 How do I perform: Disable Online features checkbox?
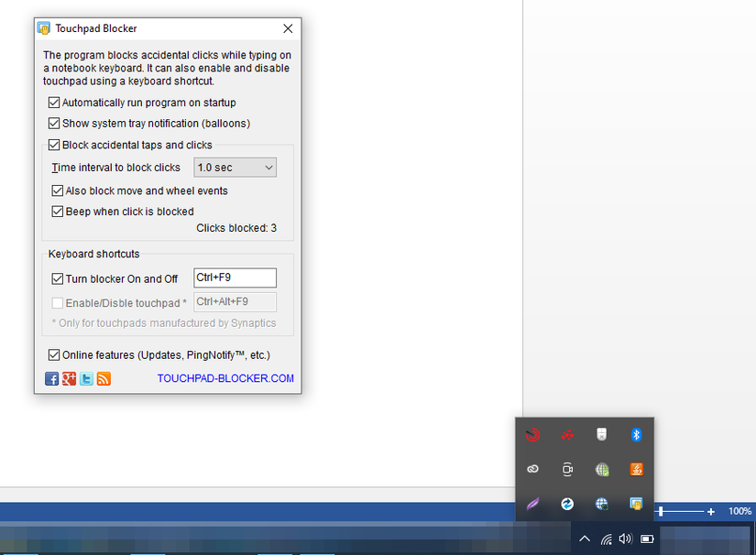point(53,354)
